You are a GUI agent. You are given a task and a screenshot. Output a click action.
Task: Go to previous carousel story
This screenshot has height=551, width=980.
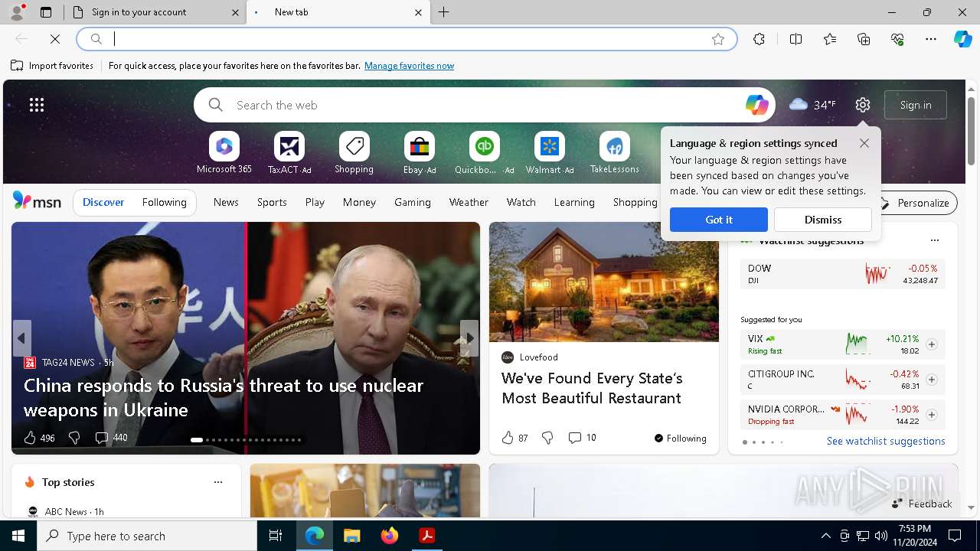(x=21, y=338)
